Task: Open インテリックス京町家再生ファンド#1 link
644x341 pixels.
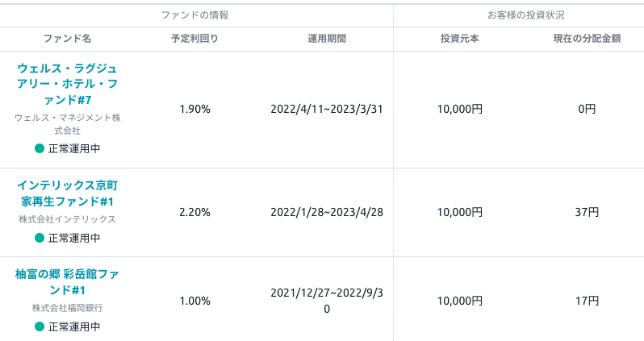Action: tap(67, 193)
